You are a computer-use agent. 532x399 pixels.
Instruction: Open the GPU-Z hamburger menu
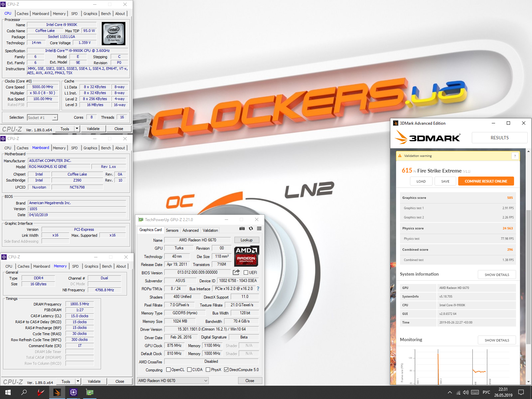click(x=259, y=228)
